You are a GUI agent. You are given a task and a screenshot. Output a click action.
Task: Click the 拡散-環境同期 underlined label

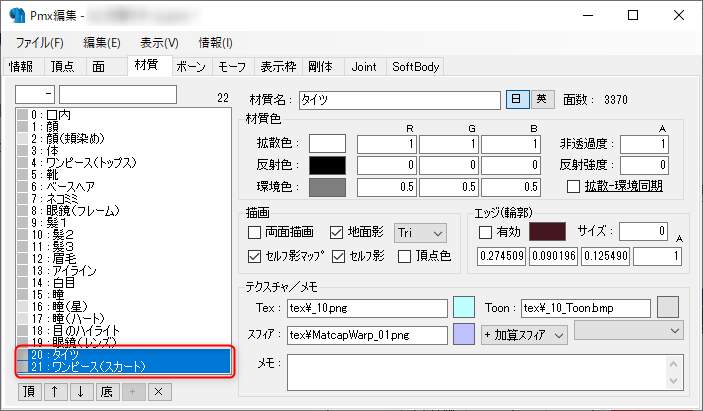click(x=624, y=186)
